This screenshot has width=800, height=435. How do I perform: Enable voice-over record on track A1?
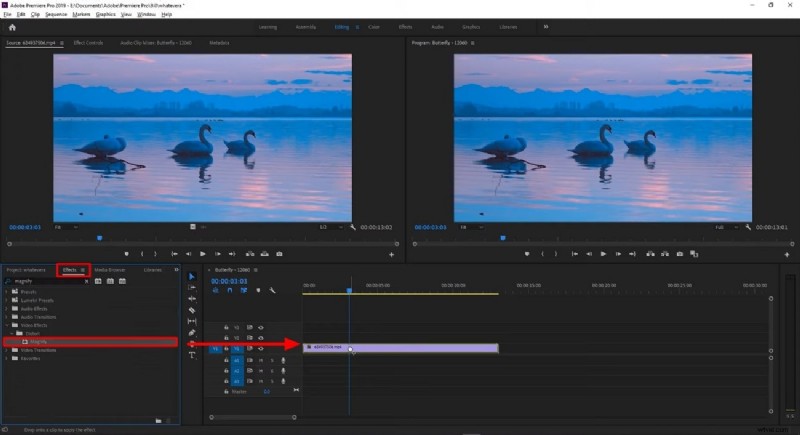point(284,361)
